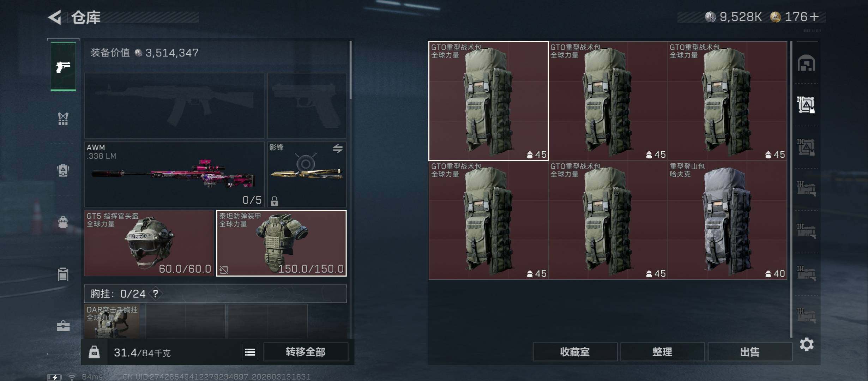The image size is (868, 381).
Task: Click the settings gear icon
Action: tap(807, 344)
